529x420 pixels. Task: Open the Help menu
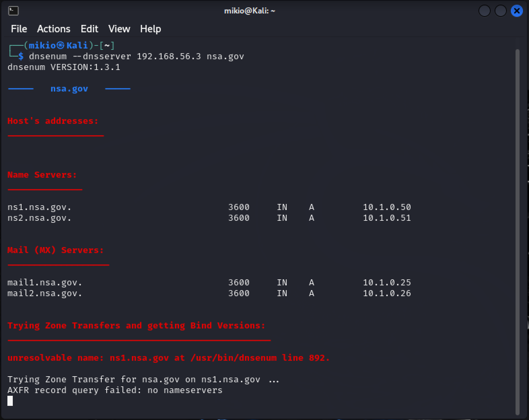tap(150, 29)
